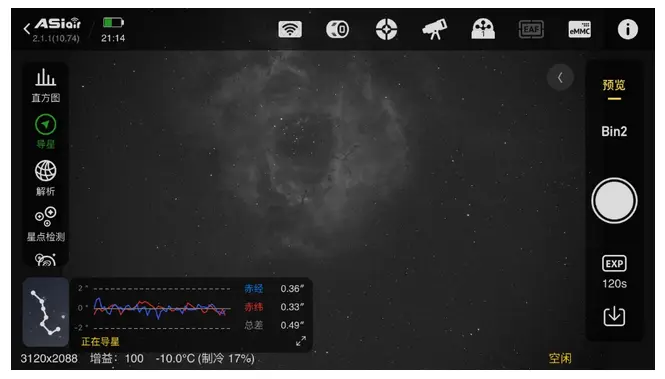Open the EAF focuser settings

point(531,29)
